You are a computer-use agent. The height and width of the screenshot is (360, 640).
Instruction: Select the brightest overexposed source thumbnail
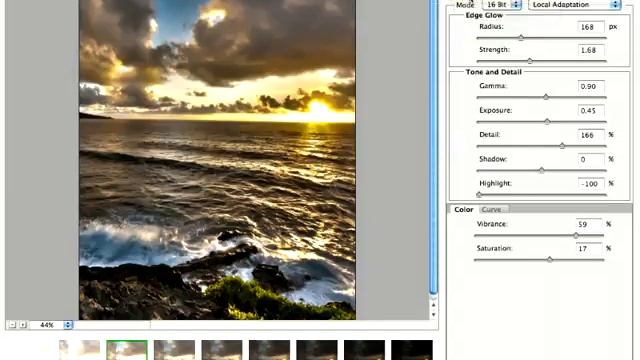coord(79,350)
